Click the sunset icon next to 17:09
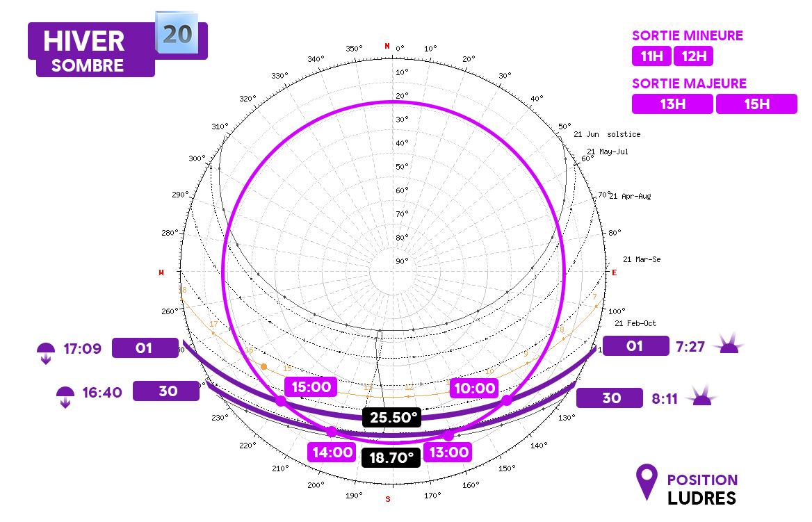Viewport: 812px width, 522px height. pyautogui.click(x=46, y=352)
